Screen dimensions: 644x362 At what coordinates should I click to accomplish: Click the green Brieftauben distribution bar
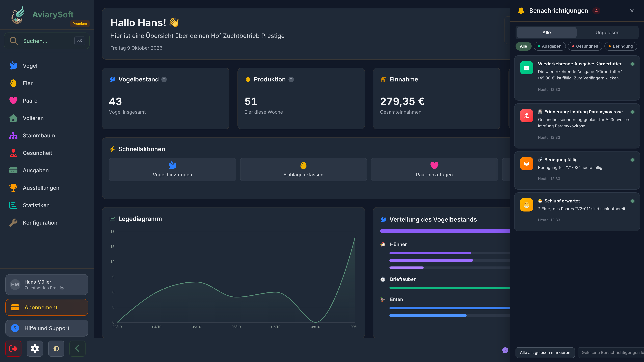[x=449, y=288]
